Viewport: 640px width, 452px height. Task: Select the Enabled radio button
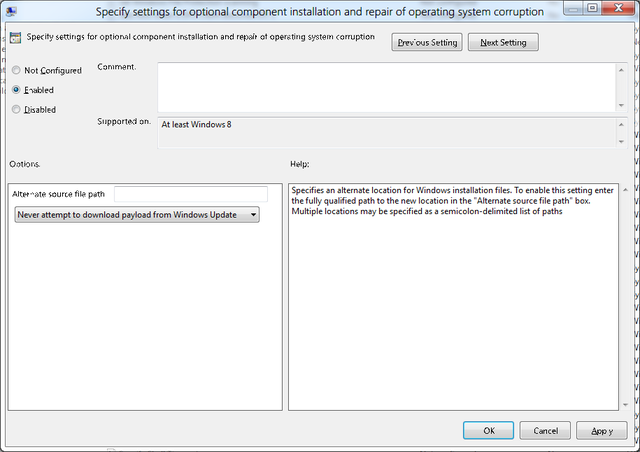[x=16, y=90]
